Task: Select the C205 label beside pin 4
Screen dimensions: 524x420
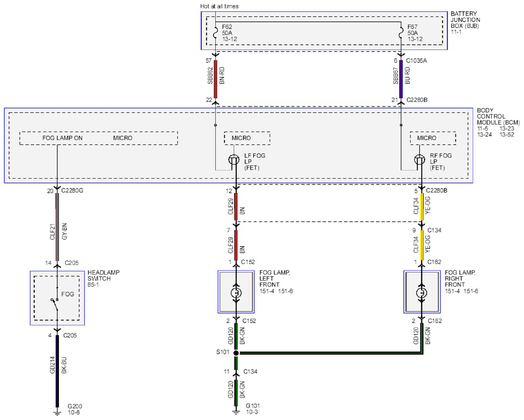Action: (x=70, y=335)
